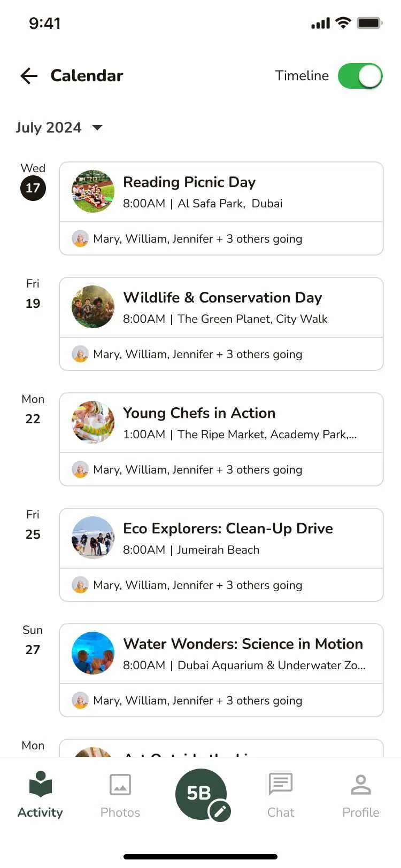
Task: Tap the 5B class edit badge
Action: [x=202, y=794]
